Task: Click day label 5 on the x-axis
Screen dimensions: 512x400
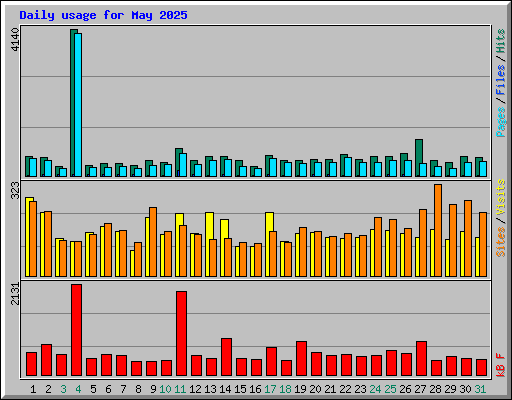Action: tap(93, 389)
